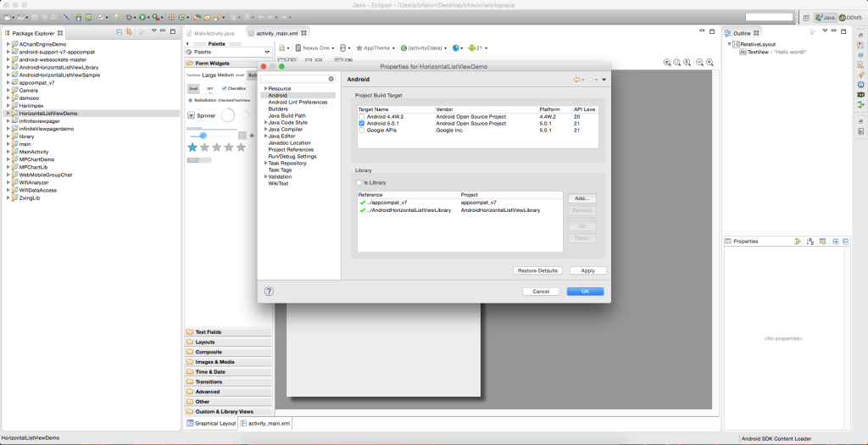This screenshot has height=445, width=868.
Task: Maximize the Outline view
Action: coord(843,32)
